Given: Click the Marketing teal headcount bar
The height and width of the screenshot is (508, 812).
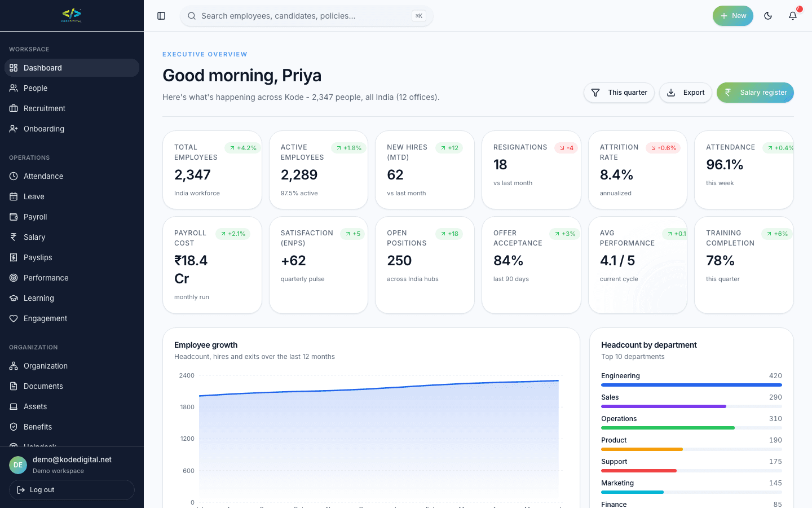Looking at the screenshot, I should tap(632, 492).
